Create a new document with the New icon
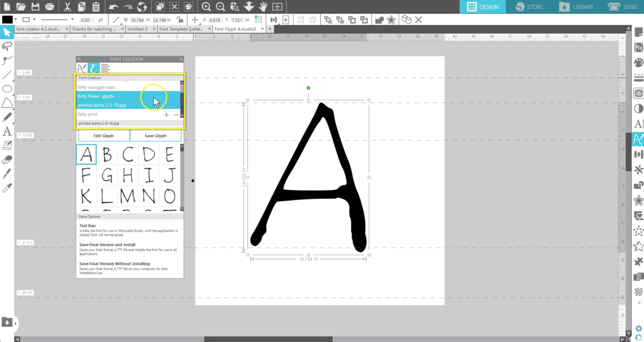644x342 pixels. (6, 7)
